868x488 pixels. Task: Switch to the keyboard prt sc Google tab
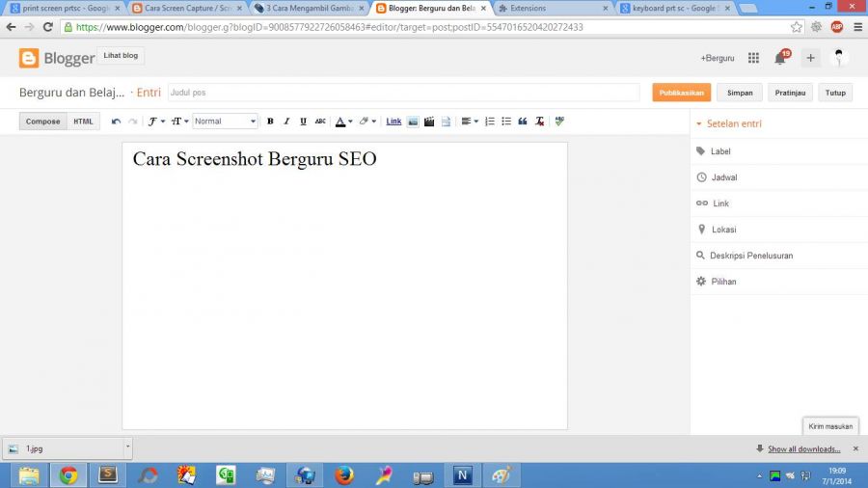point(675,9)
